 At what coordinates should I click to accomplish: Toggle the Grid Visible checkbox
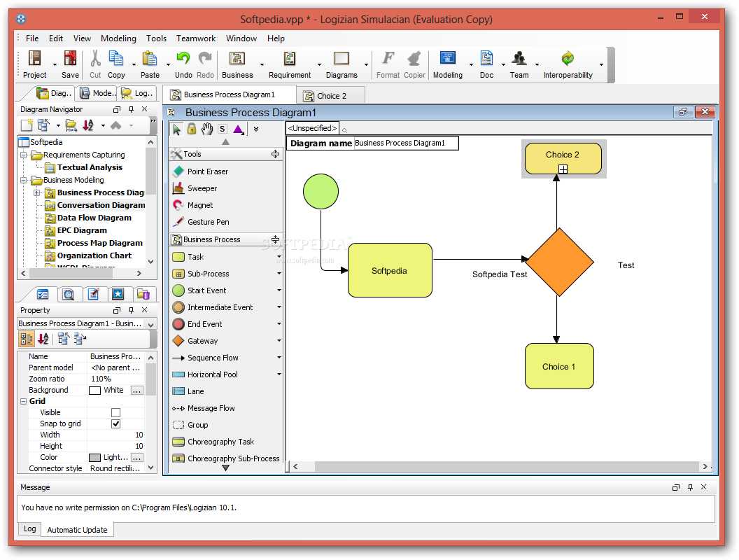[115, 412]
